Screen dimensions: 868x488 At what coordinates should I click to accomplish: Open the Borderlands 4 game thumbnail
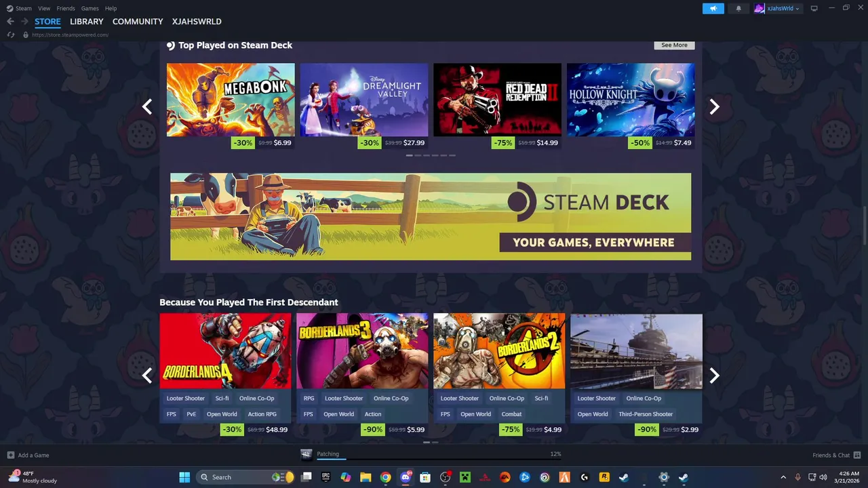coord(225,351)
